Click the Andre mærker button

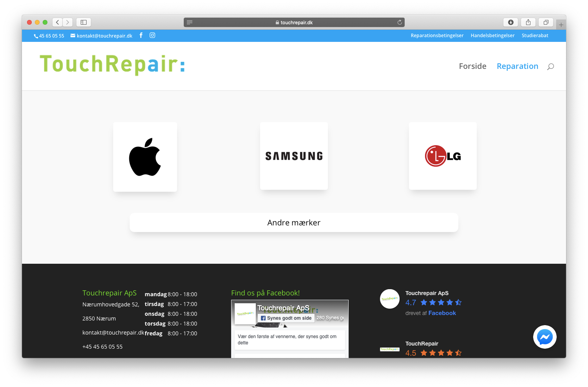point(294,223)
